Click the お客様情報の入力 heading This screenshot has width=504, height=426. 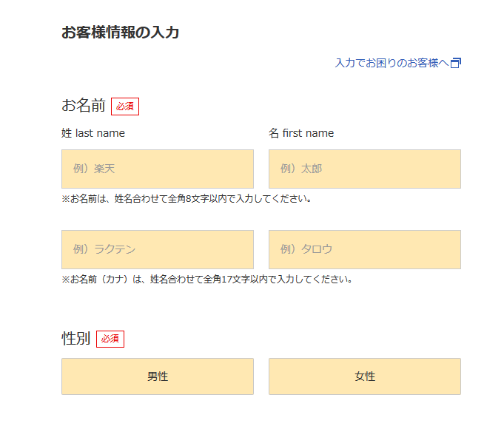[120, 33]
